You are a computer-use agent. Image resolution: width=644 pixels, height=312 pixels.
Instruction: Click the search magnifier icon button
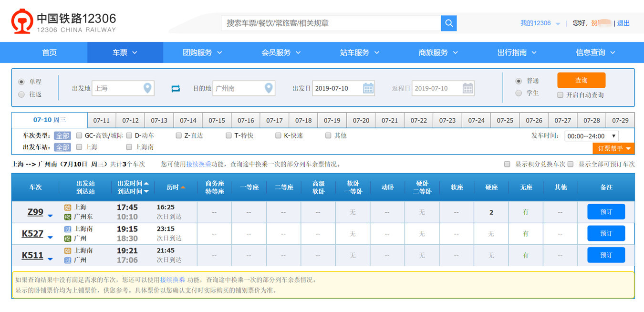pyautogui.click(x=449, y=23)
